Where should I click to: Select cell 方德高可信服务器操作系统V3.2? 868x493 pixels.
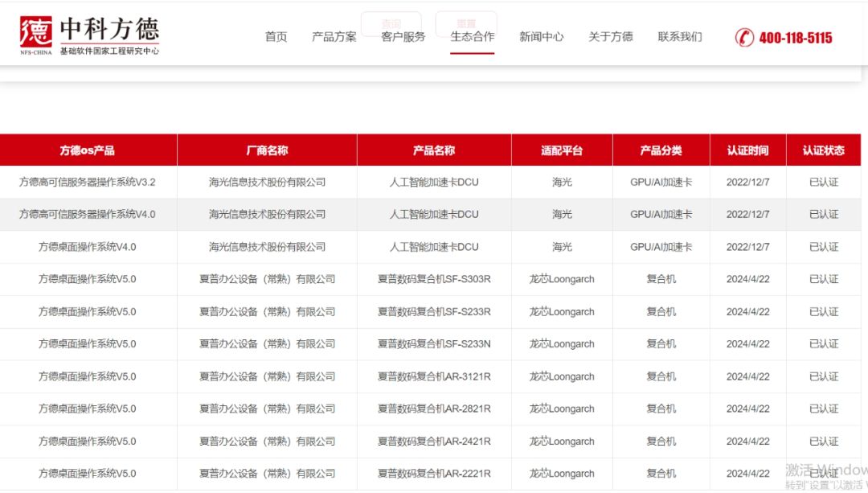[x=88, y=182]
